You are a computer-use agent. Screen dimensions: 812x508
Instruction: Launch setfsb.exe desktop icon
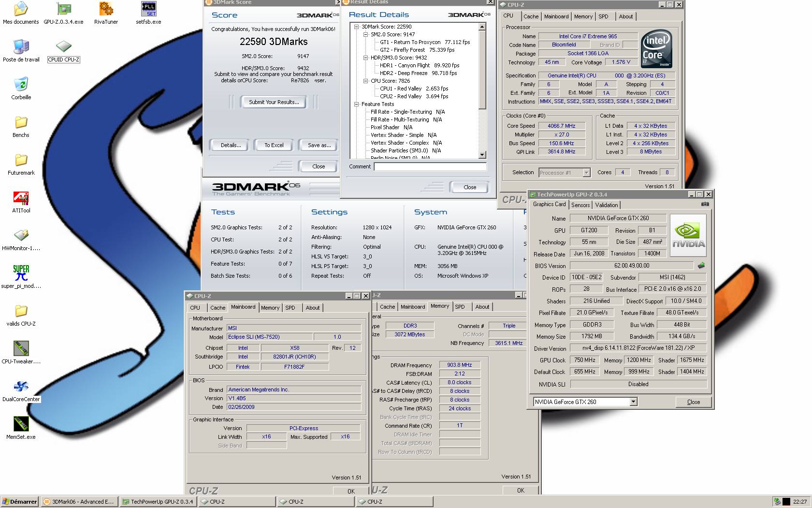(148, 13)
